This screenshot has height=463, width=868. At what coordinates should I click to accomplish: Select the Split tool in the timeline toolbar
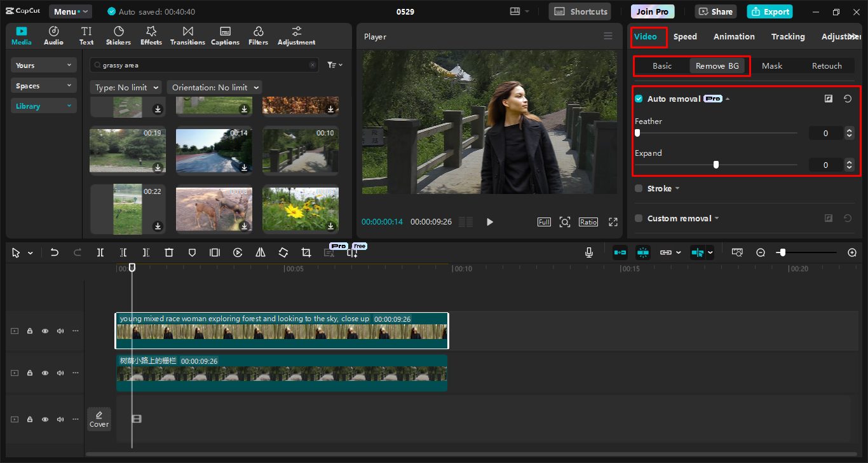click(x=100, y=252)
